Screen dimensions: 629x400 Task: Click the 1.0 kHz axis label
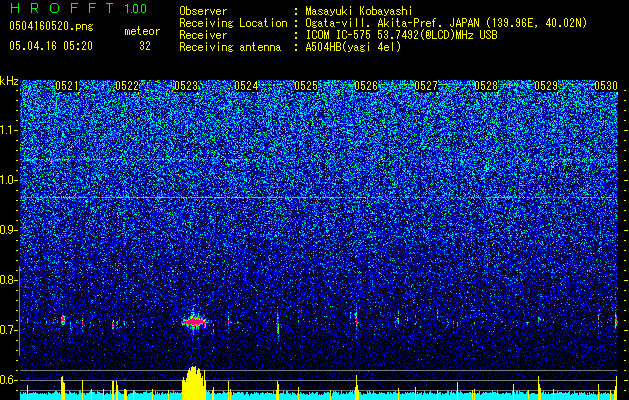(x=8, y=180)
